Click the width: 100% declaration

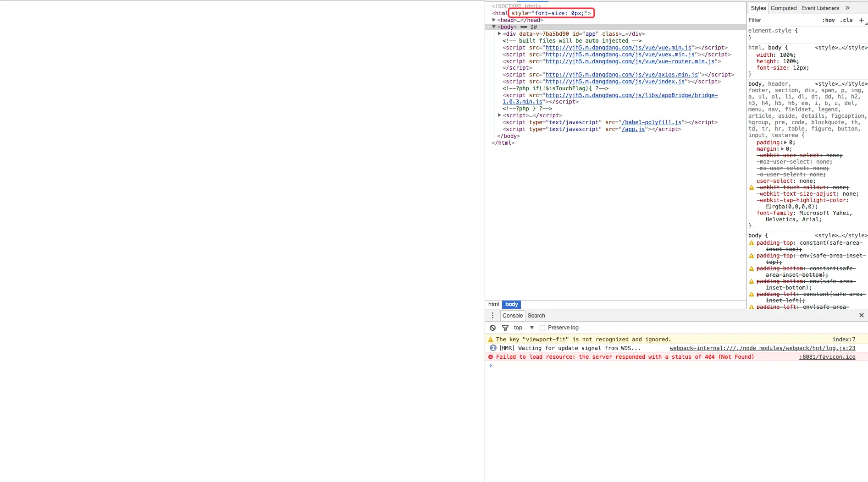point(776,55)
